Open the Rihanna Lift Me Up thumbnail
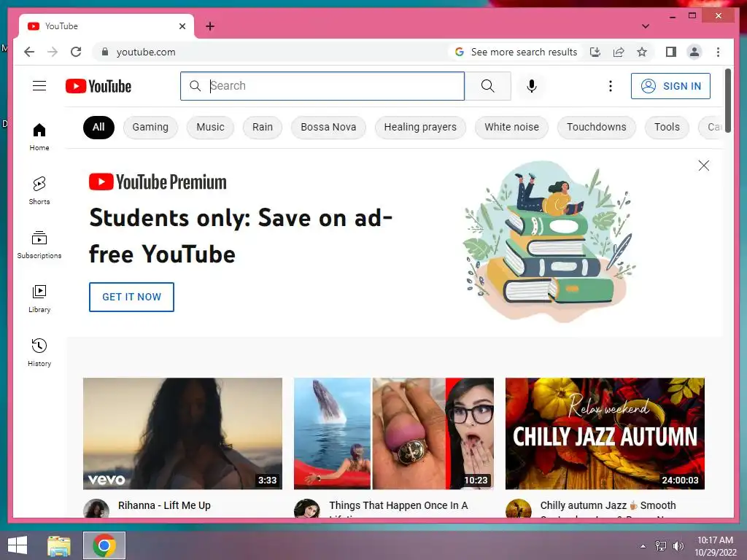The image size is (747, 560). [x=182, y=433]
